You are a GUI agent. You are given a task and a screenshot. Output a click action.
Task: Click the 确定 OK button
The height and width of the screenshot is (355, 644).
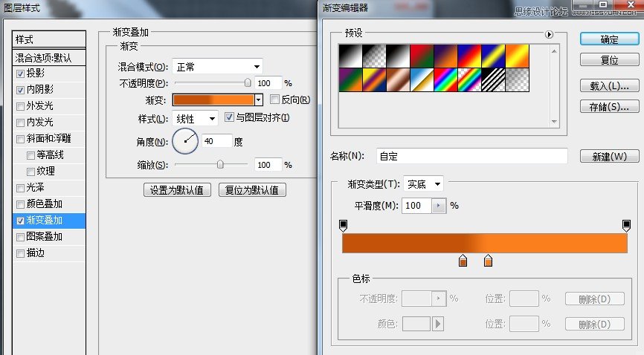[609, 39]
